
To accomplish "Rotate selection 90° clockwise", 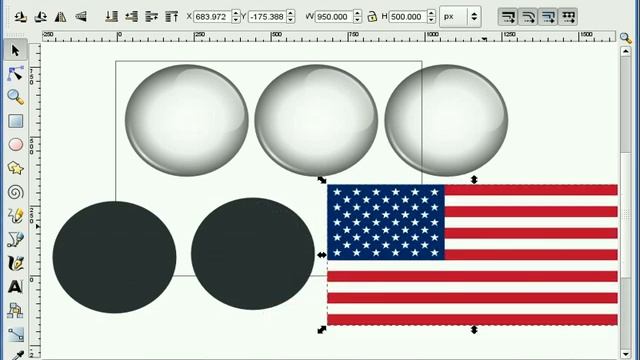I will pos(40,17).
